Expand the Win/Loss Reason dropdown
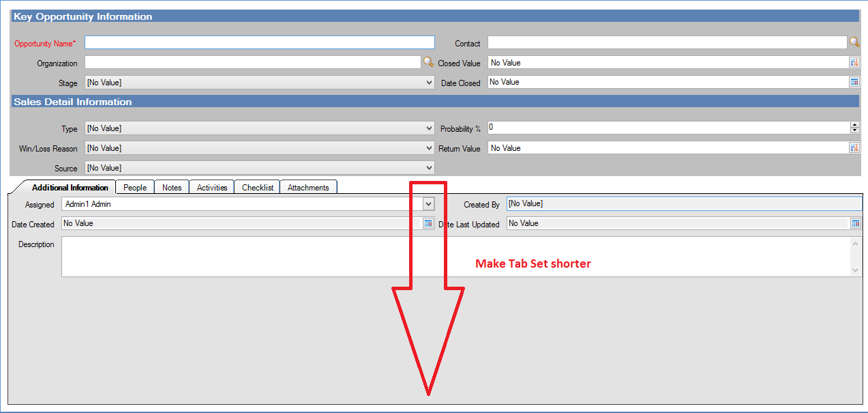 click(x=429, y=148)
